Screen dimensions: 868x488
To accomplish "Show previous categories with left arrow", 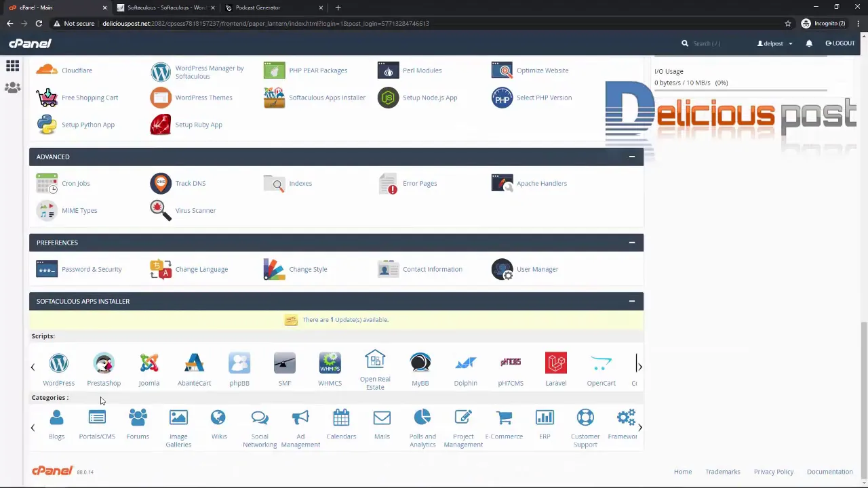I will click(x=33, y=428).
